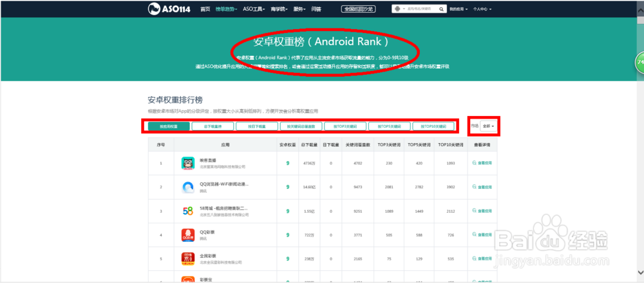Click the 安卓权重排行榜 heading

click(x=175, y=100)
